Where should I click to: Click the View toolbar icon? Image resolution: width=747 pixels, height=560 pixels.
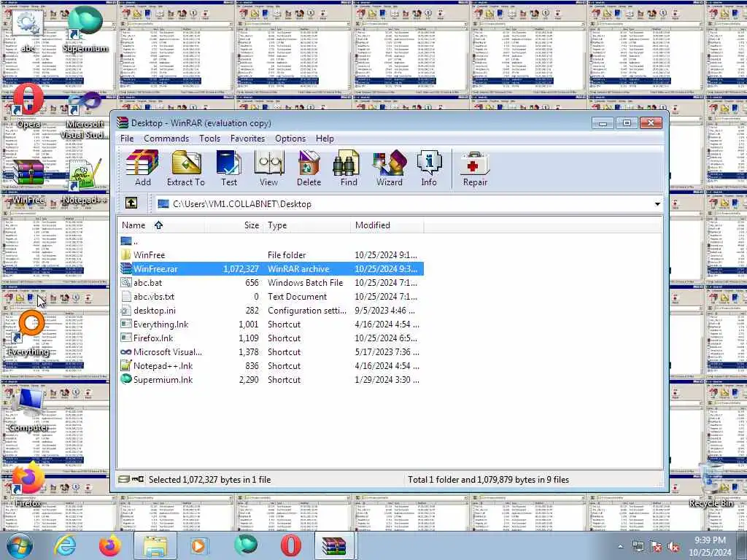(268, 168)
